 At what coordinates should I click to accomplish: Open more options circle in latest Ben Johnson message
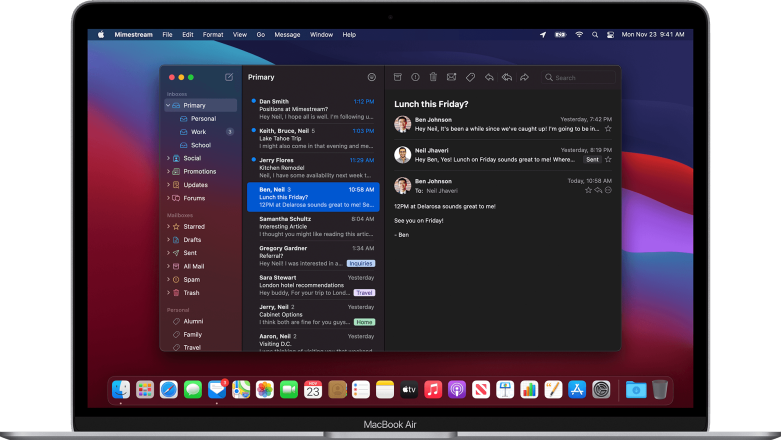[x=608, y=190]
